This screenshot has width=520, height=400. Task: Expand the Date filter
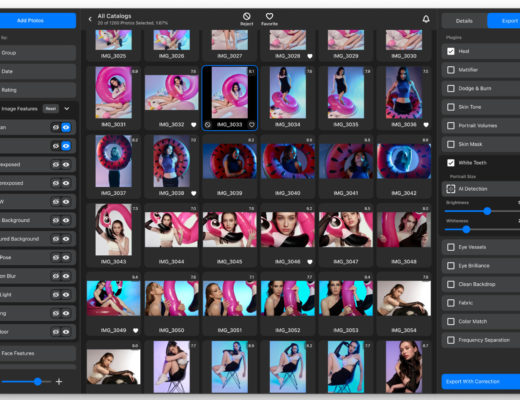tap(38, 71)
